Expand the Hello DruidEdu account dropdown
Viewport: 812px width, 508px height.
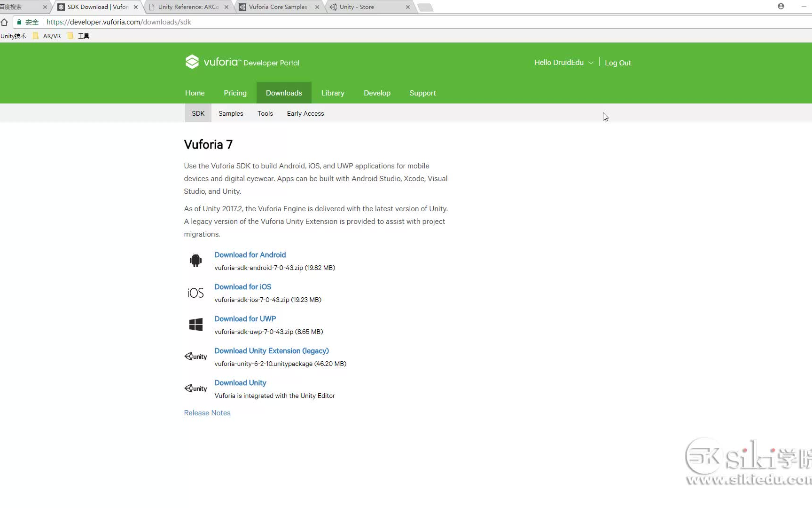coord(563,63)
